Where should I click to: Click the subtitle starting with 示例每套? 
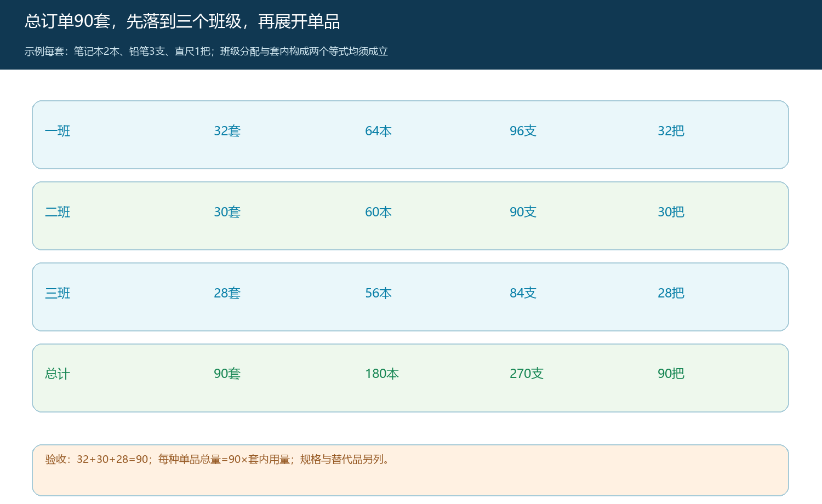[x=206, y=51]
